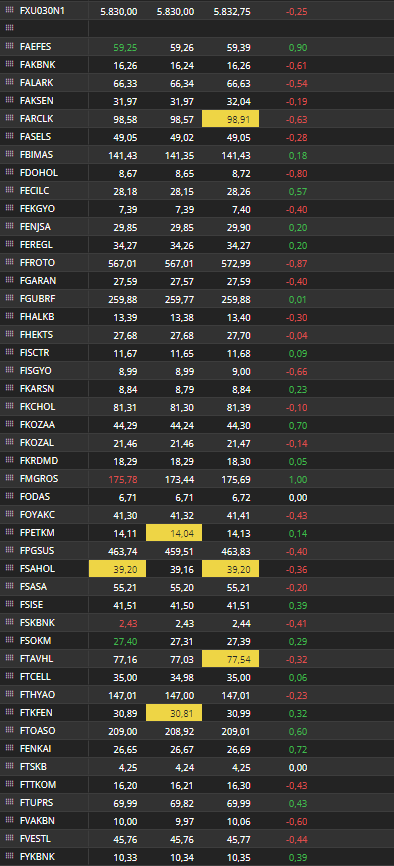394x866 pixels.
Task: Select the grid icon on the FTOASO row
Action: [x=9, y=731]
